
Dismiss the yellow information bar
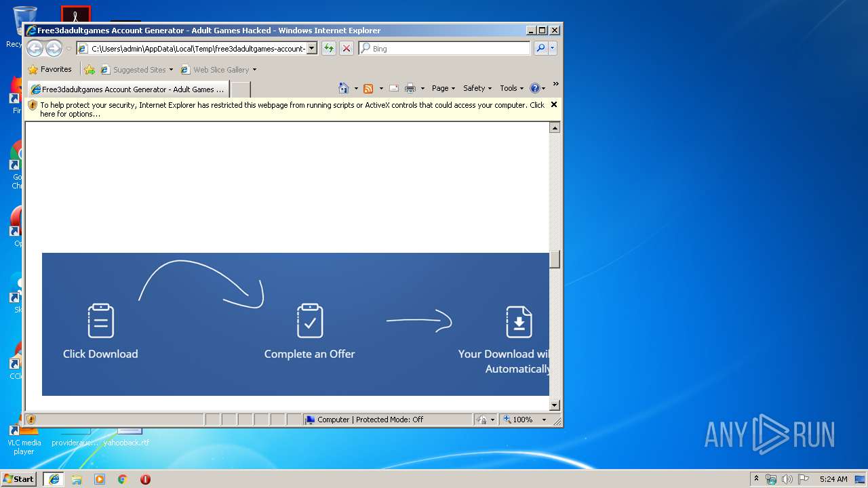[x=554, y=104]
